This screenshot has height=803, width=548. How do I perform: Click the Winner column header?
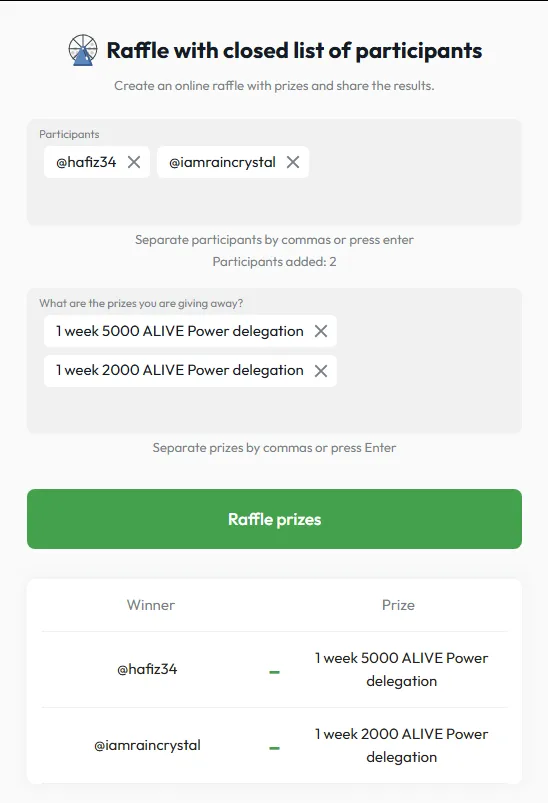click(x=151, y=605)
